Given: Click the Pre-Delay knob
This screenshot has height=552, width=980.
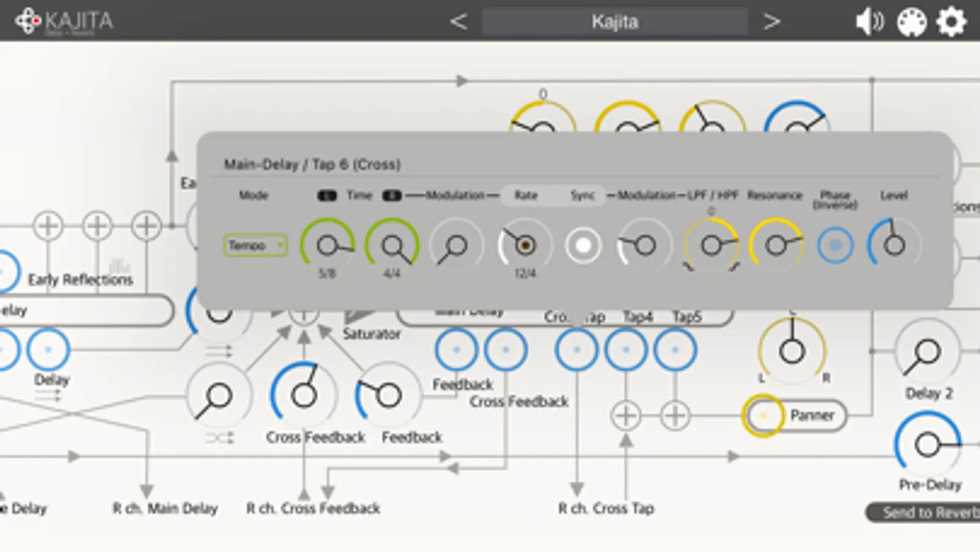Looking at the screenshot, I should (927, 444).
